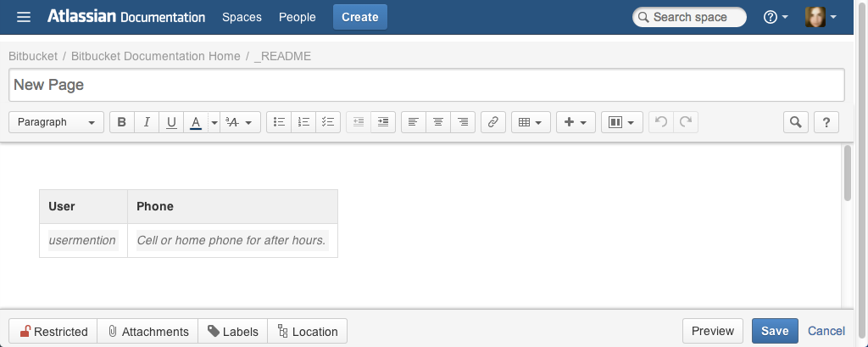Open the insert more content dropdown
Screen dimensions: 868x347
(576, 122)
